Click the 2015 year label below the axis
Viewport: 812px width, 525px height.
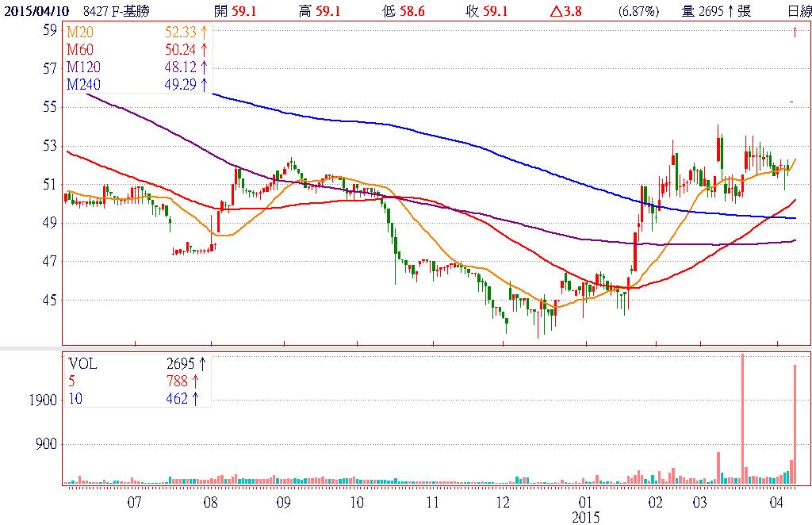point(586,517)
